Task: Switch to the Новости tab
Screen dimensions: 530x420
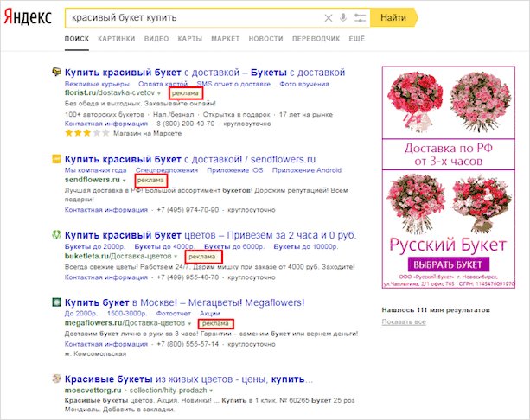Action: [265, 40]
